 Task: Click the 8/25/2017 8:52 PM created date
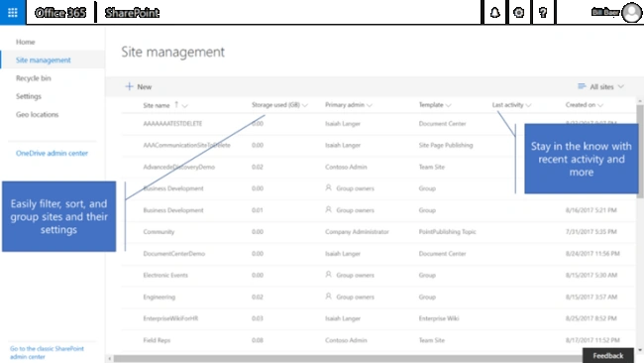click(x=591, y=318)
